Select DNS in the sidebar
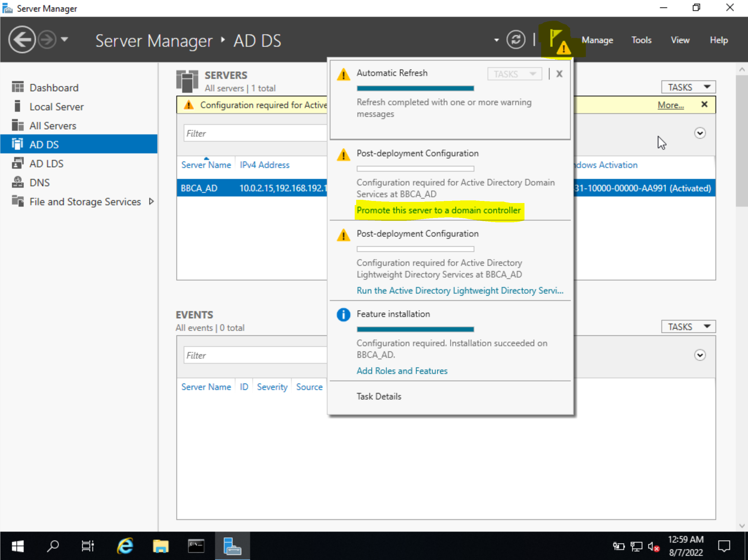The height and width of the screenshot is (560, 748). [x=79, y=182]
